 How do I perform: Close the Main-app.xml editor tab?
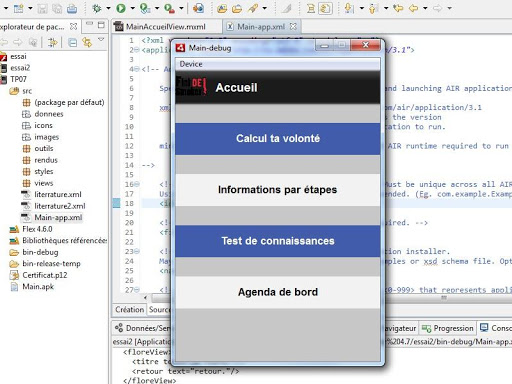293,26
